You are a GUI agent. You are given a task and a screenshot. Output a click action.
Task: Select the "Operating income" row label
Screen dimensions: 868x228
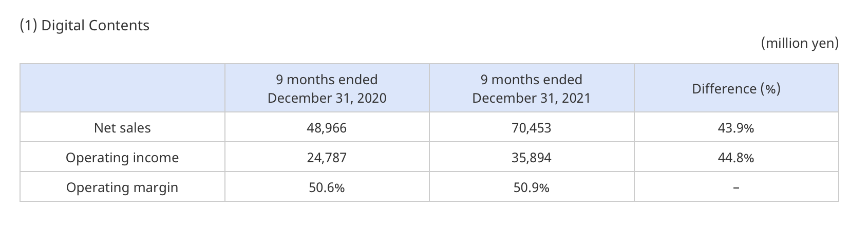[122, 158]
